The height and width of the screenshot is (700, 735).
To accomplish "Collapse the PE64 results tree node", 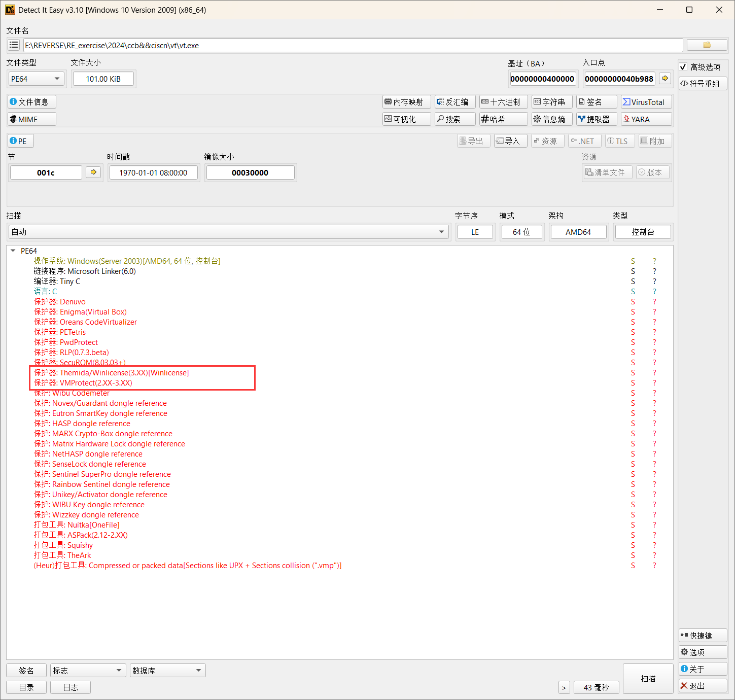I will click(x=13, y=251).
